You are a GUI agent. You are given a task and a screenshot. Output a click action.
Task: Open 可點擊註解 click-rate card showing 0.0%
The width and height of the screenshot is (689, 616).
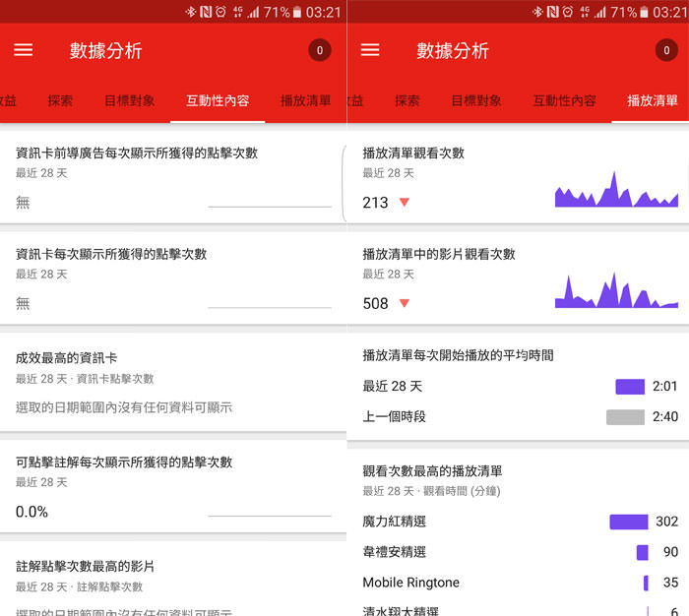pos(172,486)
